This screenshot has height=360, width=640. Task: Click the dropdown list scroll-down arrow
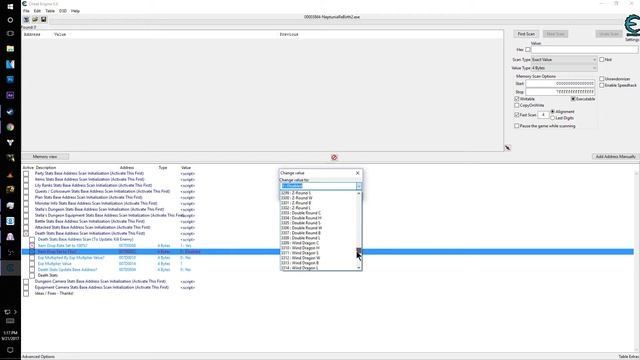(359, 268)
